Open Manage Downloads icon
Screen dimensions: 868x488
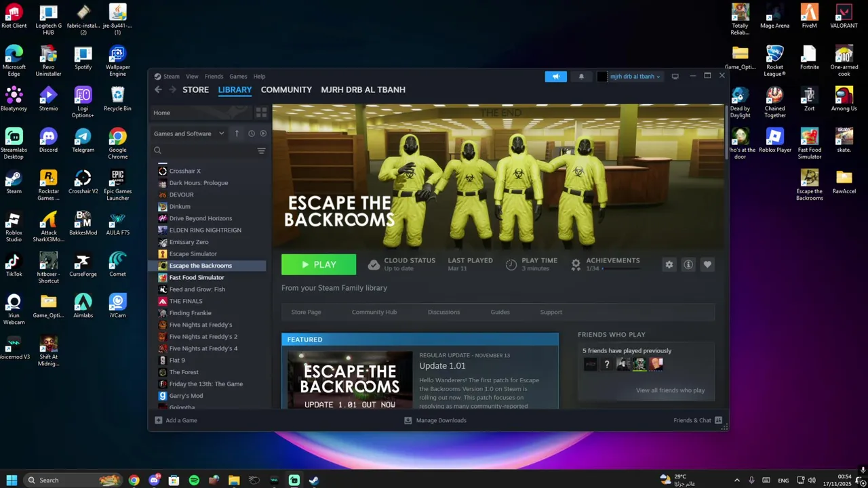coord(408,420)
